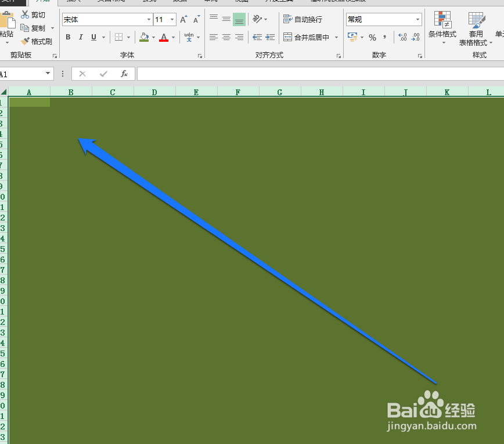This screenshot has height=444, width=504.
Task: Open copy options dropdown arrow
Action: pos(53,28)
